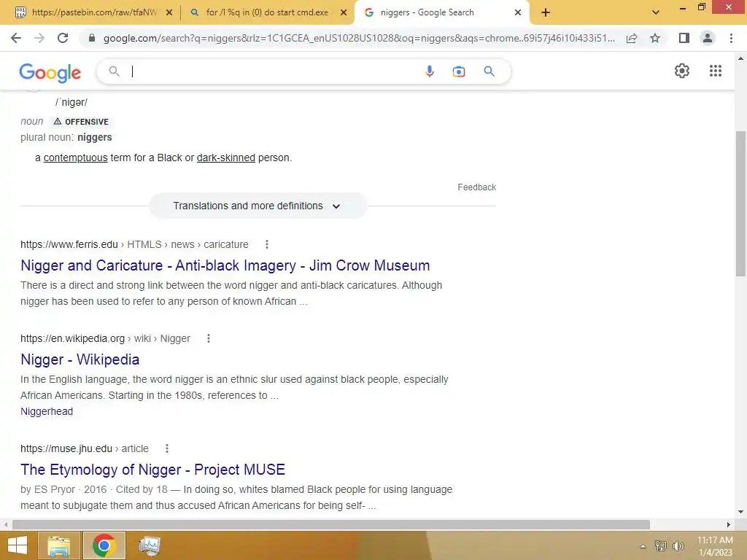Open a new browser tab
Viewport: 747px width, 560px height.
(546, 12)
